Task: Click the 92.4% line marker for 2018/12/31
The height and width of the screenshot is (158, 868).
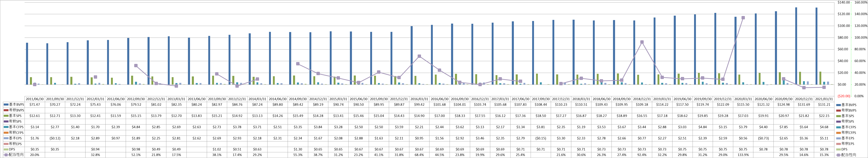Action: pyautogui.click(x=642, y=42)
